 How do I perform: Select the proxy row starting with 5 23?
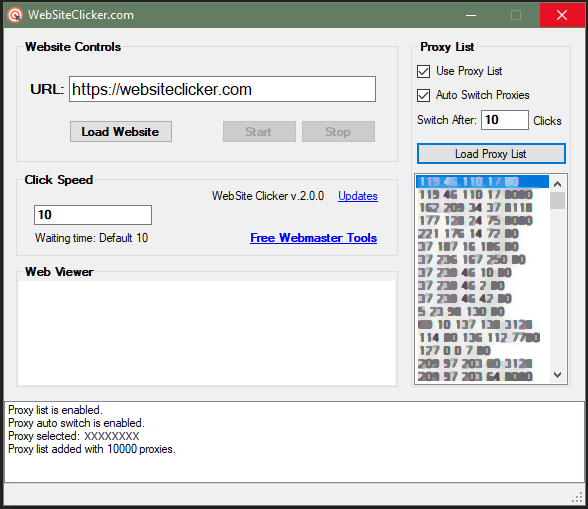[483, 311]
